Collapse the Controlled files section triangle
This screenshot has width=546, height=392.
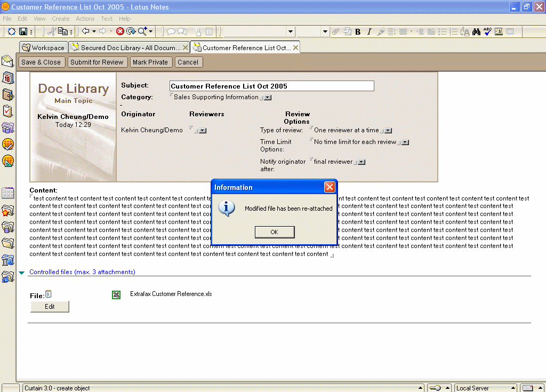tap(22, 273)
